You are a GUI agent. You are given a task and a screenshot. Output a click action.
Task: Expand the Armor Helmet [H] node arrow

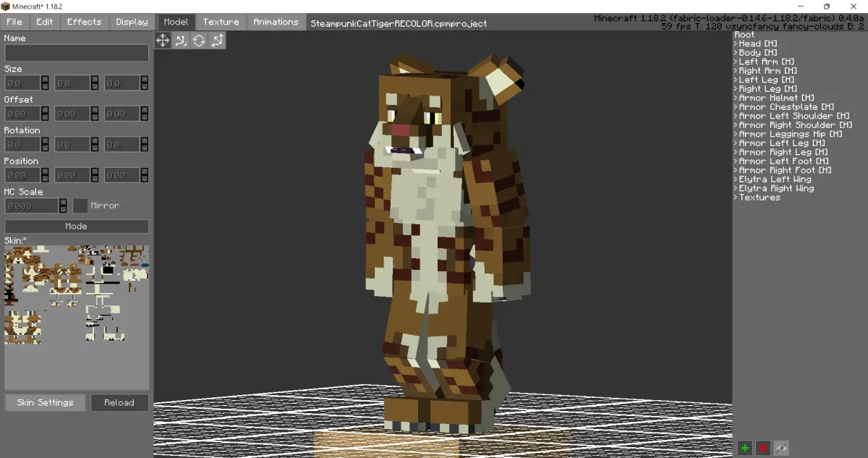(736, 98)
